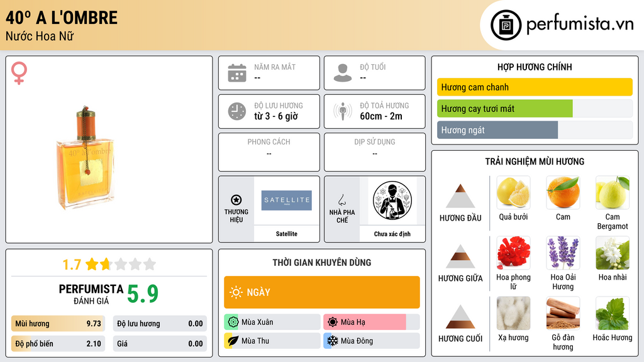
Task: Click the Mùa Xuân flower icon
Action: [233, 322]
